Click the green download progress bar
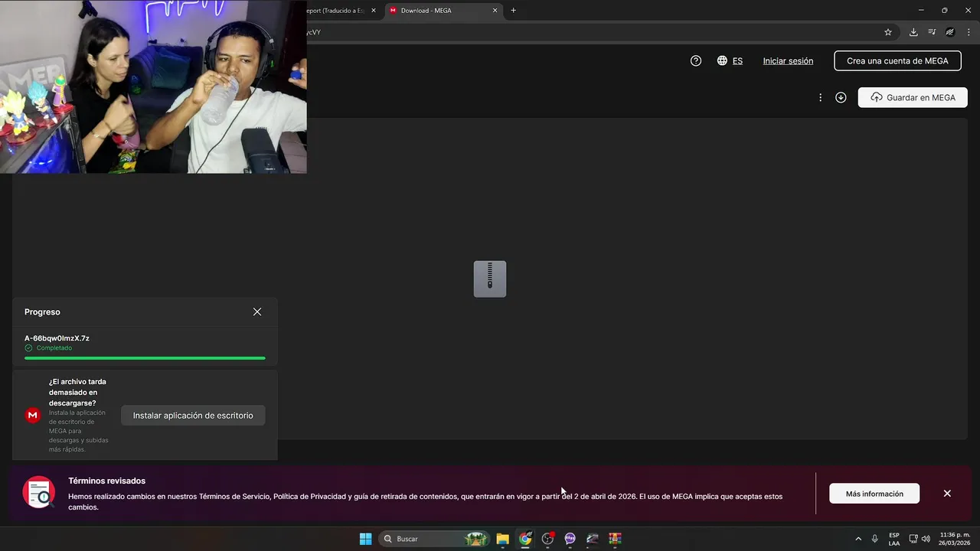Viewport: 980px width, 551px height. tap(145, 358)
